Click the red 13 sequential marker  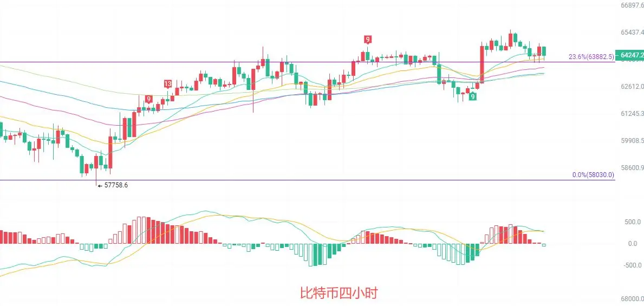click(x=167, y=84)
